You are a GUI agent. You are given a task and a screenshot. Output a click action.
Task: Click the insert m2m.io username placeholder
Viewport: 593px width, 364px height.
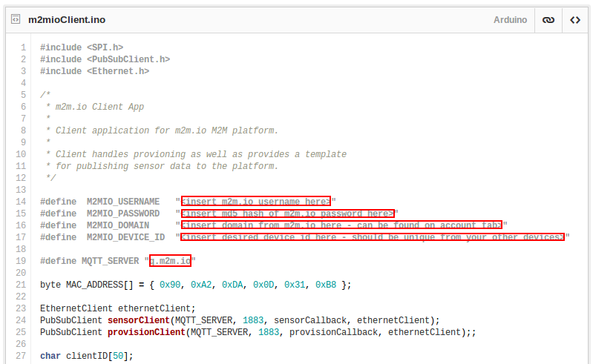pos(256,202)
